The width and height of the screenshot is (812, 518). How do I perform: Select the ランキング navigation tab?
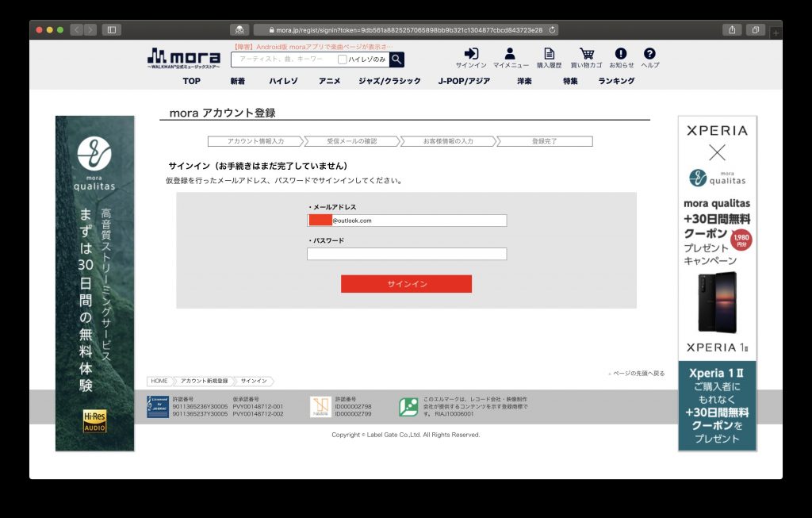616,81
